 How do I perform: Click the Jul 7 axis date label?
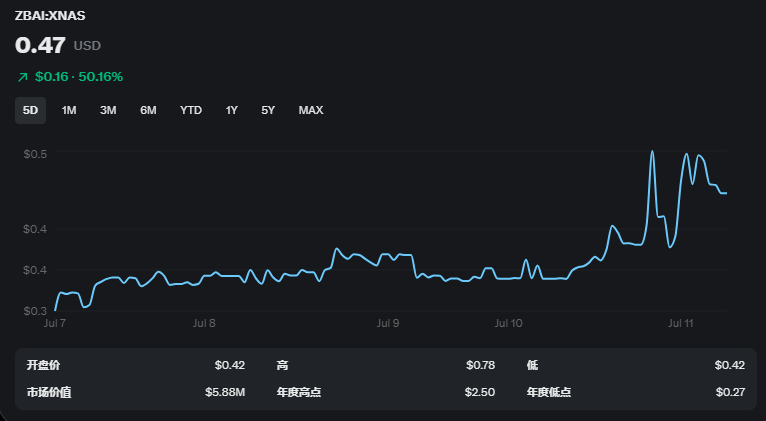tap(55, 323)
